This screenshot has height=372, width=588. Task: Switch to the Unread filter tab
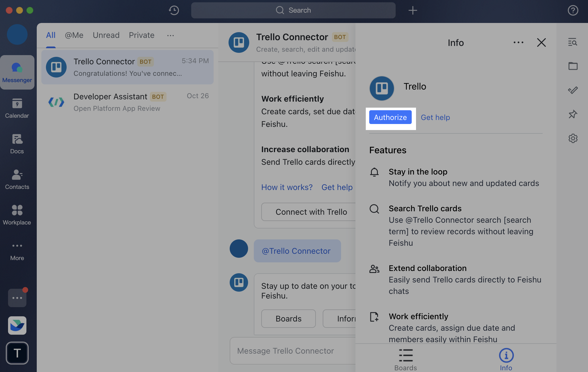pos(106,35)
